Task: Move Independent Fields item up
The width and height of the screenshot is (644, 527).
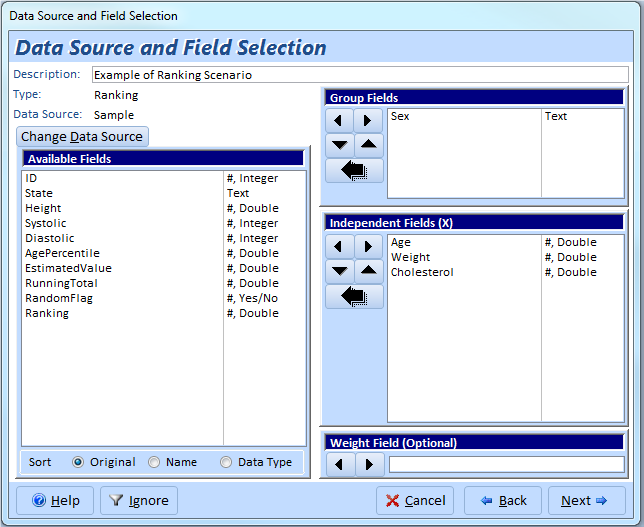Action: 369,271
